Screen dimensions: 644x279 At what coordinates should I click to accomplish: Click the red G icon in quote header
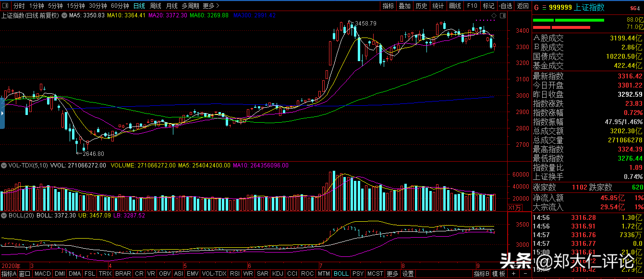click(x=536, y=7)
